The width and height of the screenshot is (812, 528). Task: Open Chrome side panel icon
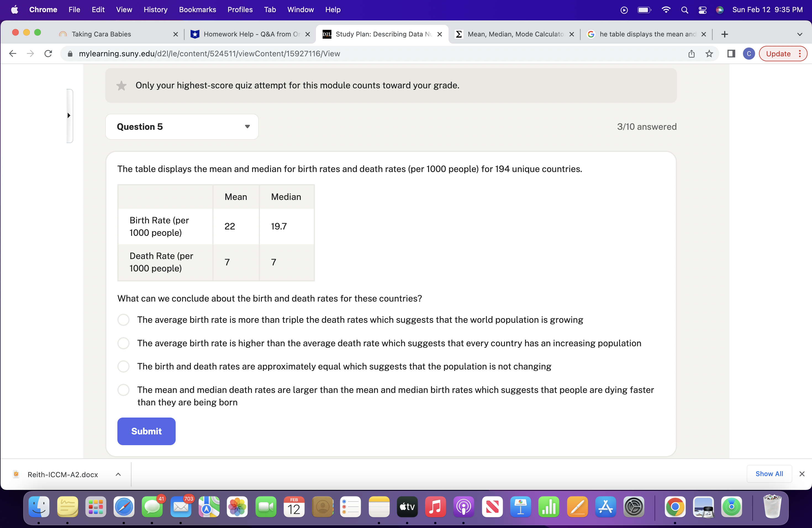tap(731, 54)
